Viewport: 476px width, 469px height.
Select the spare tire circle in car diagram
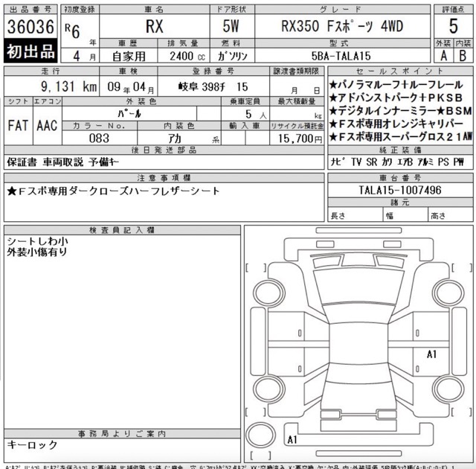click(260, 435)
